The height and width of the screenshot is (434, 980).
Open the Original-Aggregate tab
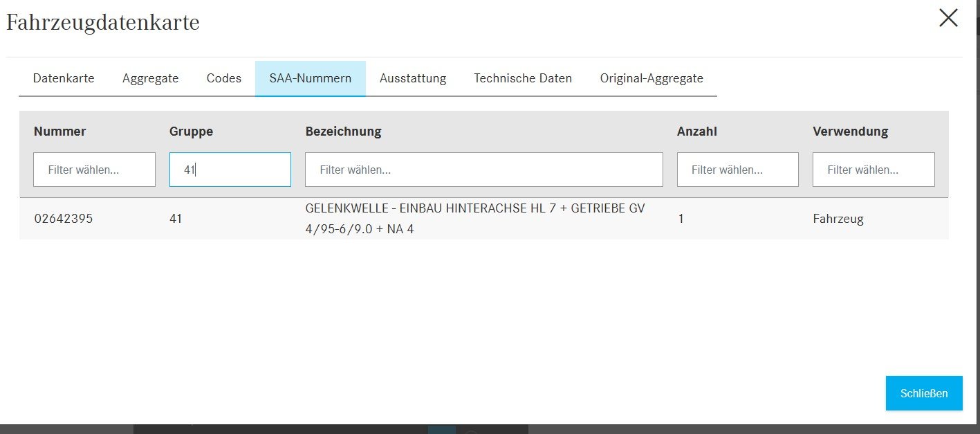[x=651, y=78]
